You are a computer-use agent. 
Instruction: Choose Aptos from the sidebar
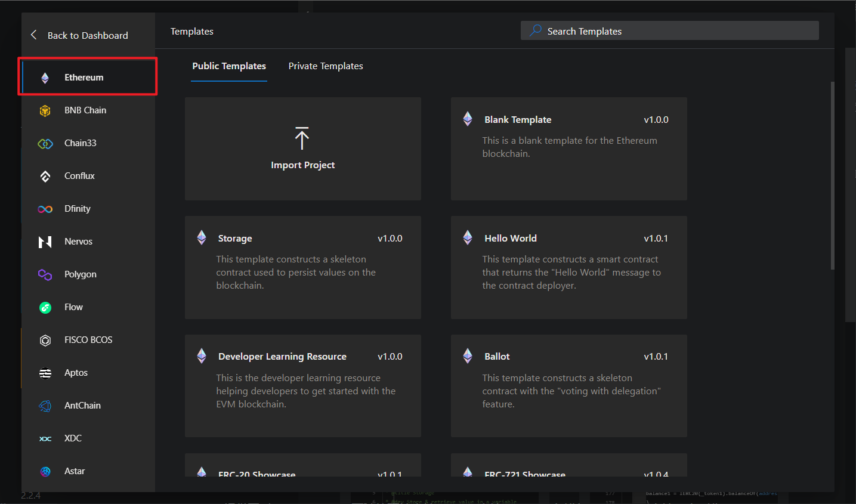[76, 373]
